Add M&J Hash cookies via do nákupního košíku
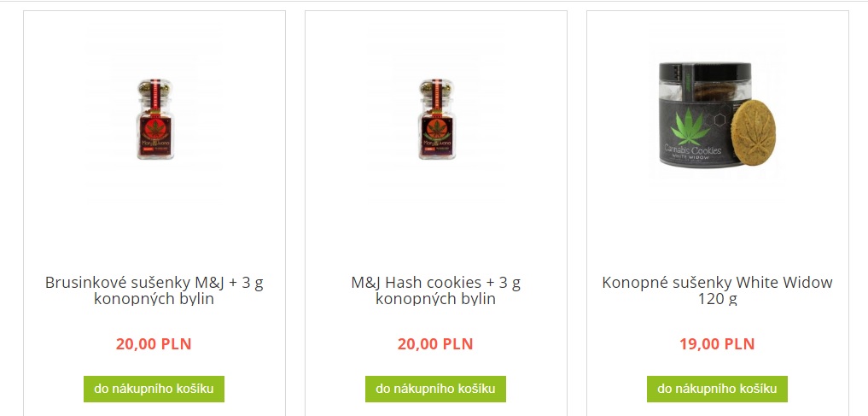The height and width of the screenshot is (416, 868). tap(435, 389)
